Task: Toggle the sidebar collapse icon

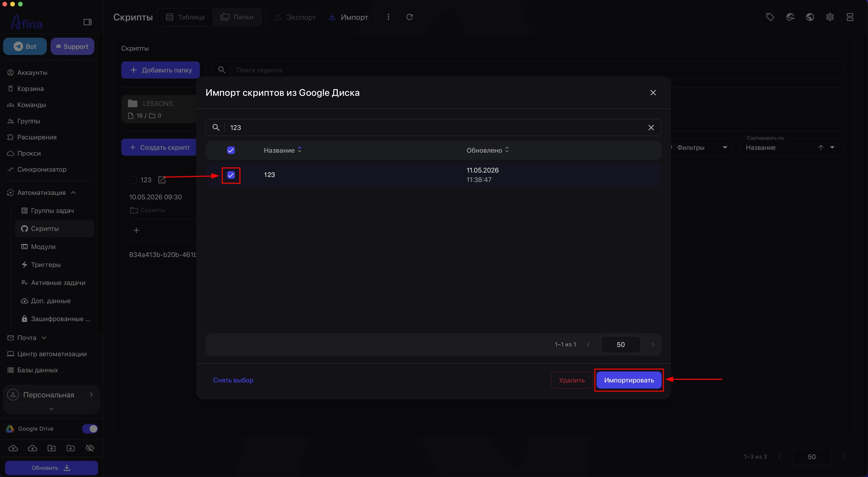Action: point(88,22)
